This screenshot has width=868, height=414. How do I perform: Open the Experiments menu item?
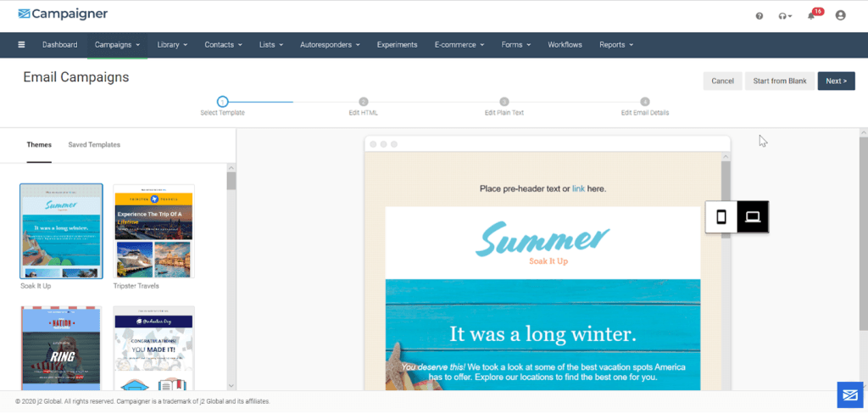point(397,45)
